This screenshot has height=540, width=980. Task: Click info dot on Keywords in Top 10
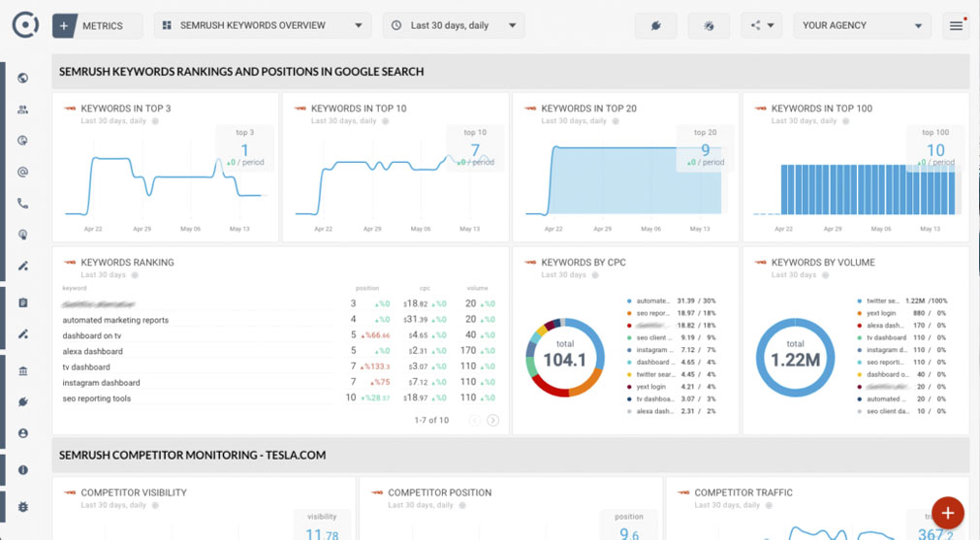(x=386, y=121)
